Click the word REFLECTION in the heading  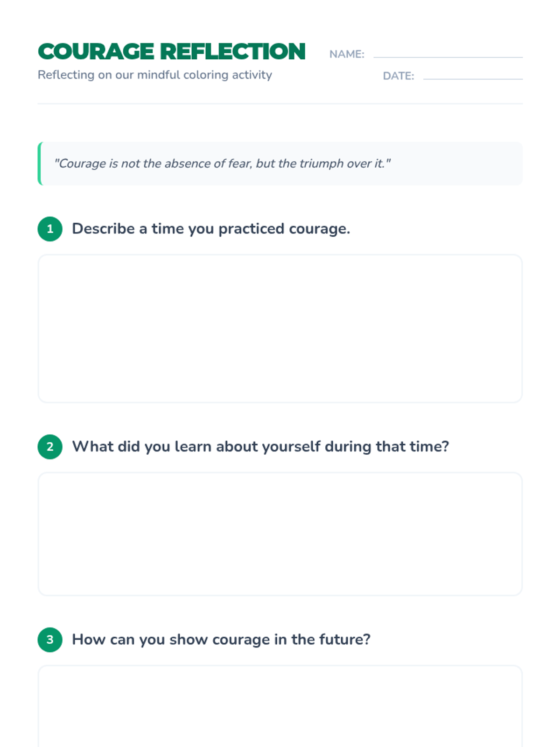point(232,51)
